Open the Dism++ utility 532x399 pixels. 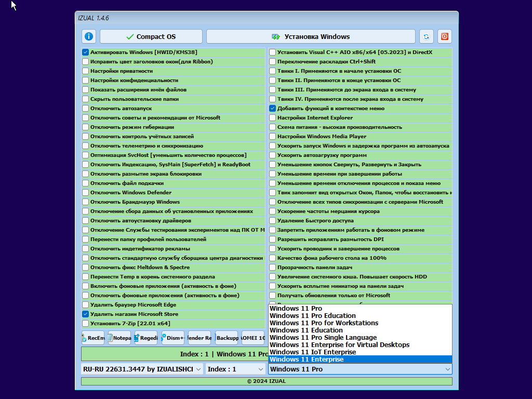[173, 338]
